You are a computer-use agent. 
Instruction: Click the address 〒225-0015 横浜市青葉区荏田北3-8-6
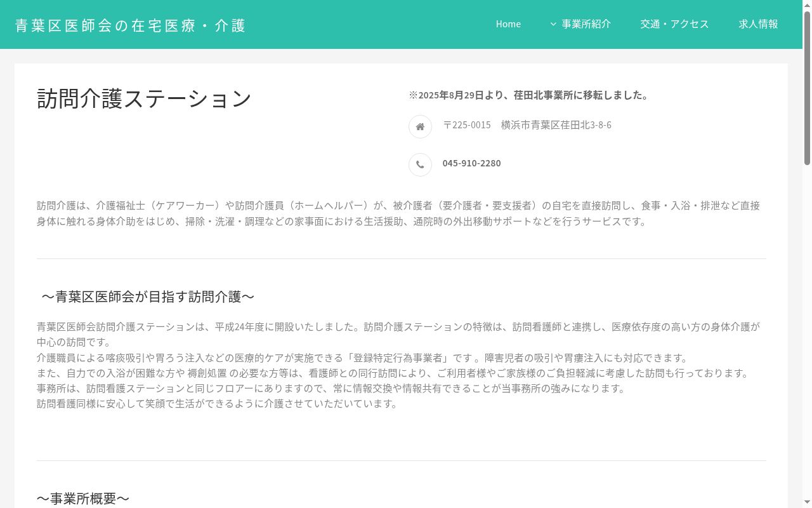(x=527, y=125)
